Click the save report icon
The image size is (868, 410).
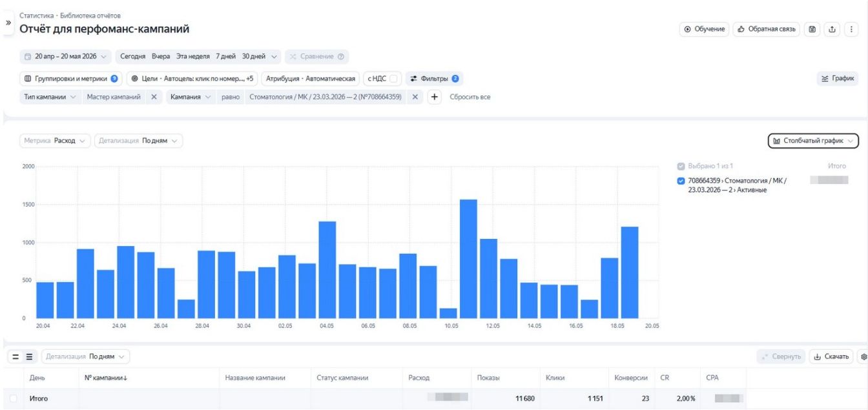812,30
